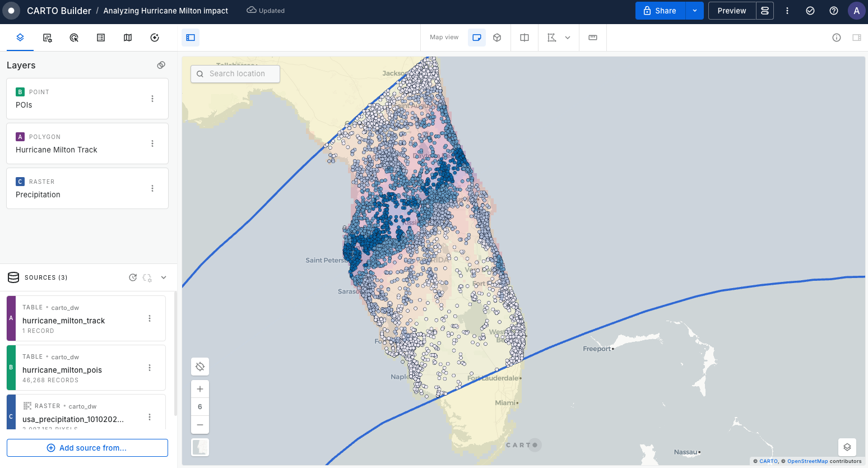The height and width of the screenshot is (468, 868).
Task: Open options for usa_precipitation source
Action: point(150,417)
